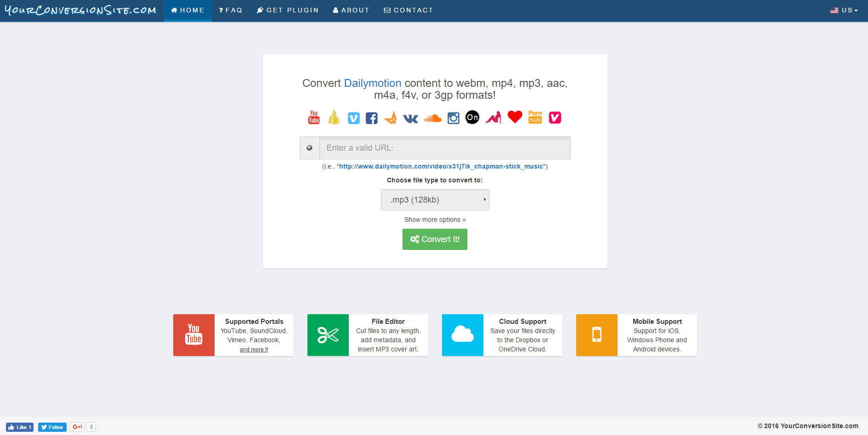Click the red YouTube tile under Supported Portals
The height and width of the screenshot is (435, 868).
tap(194, 335)
